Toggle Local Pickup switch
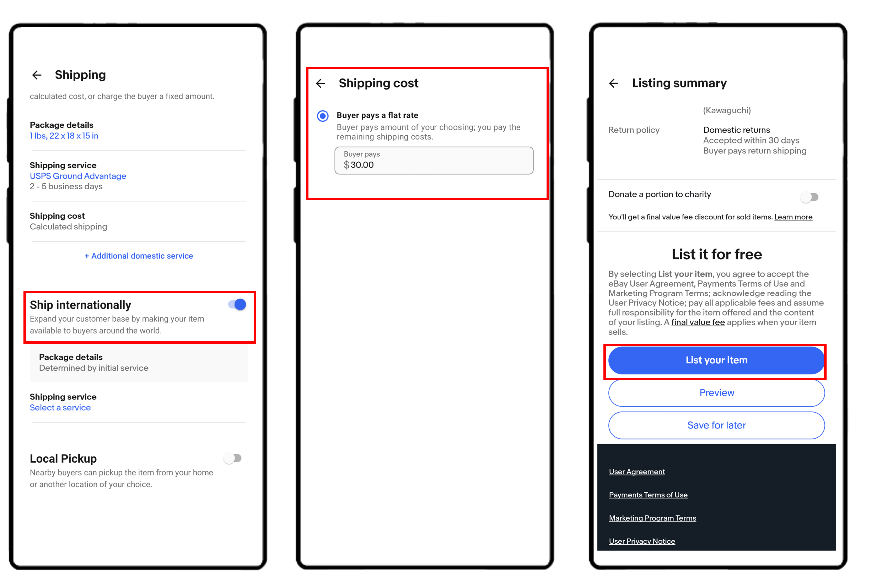The image size is (871, 588). pos(235,457)
